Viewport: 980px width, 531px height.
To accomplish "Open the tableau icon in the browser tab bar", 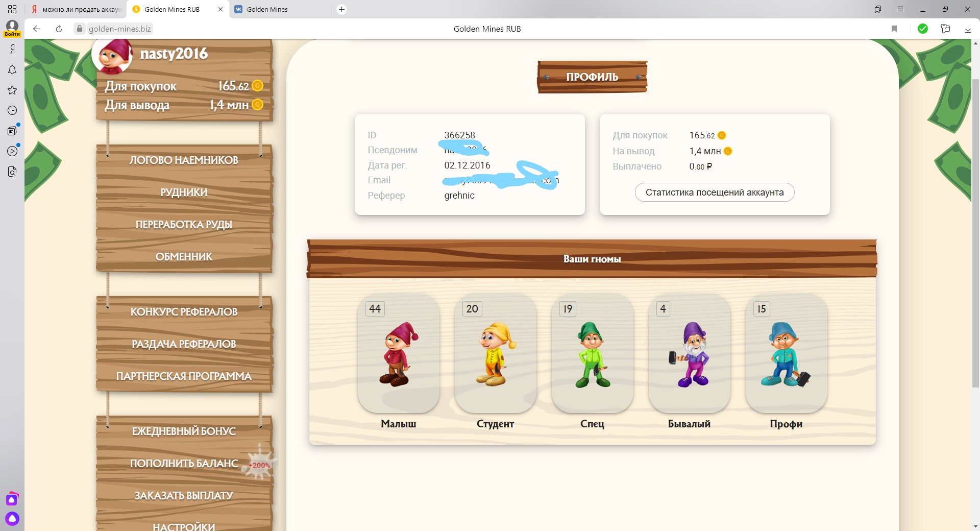I will pyautogui.click(x=12, y=9).
